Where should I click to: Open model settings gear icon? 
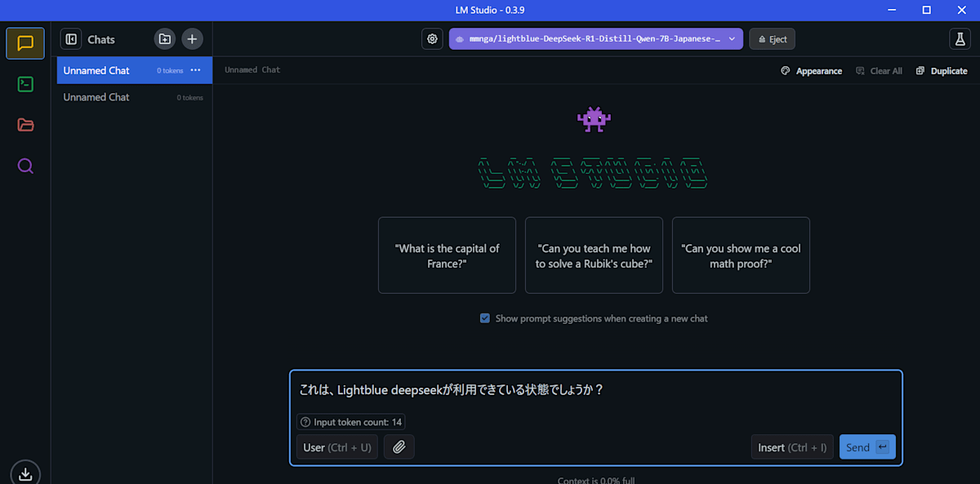432,38
